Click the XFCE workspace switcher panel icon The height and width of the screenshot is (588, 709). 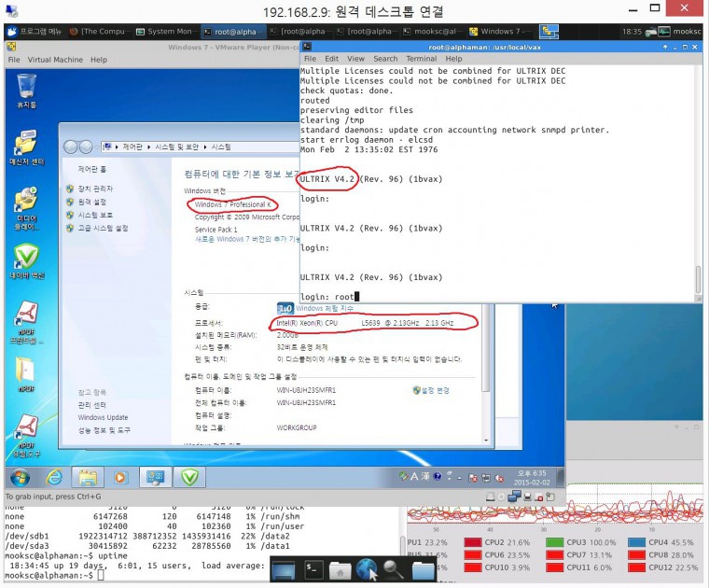click(549, 32)
